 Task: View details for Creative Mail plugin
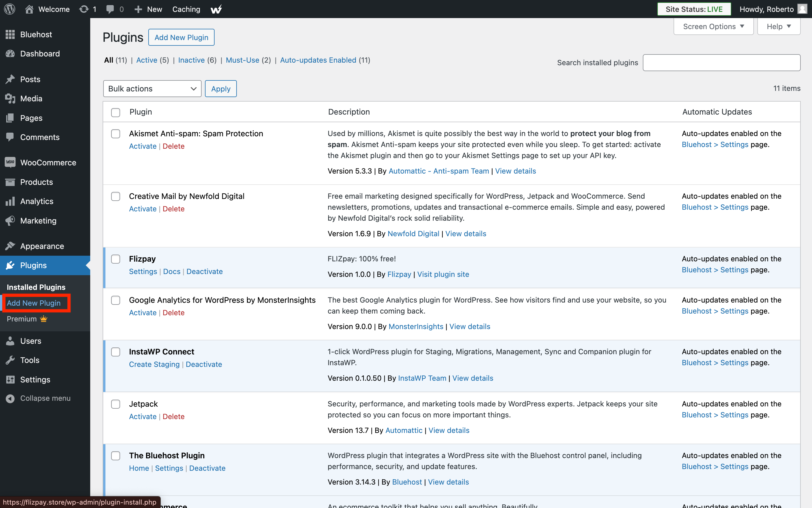tap(465, 233)
